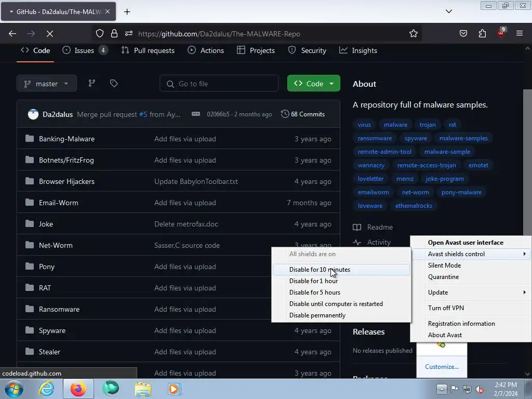
Task: Go back with the browser back arrow
Action: (x=12, y=34)
